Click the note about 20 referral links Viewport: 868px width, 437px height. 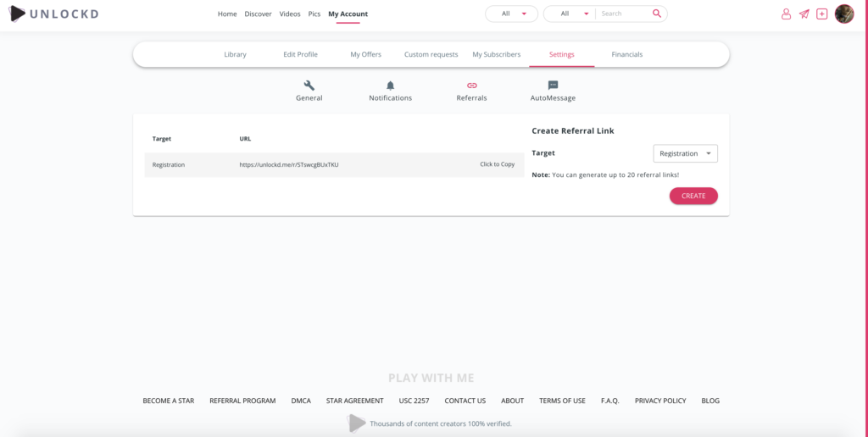pos(605,174)
